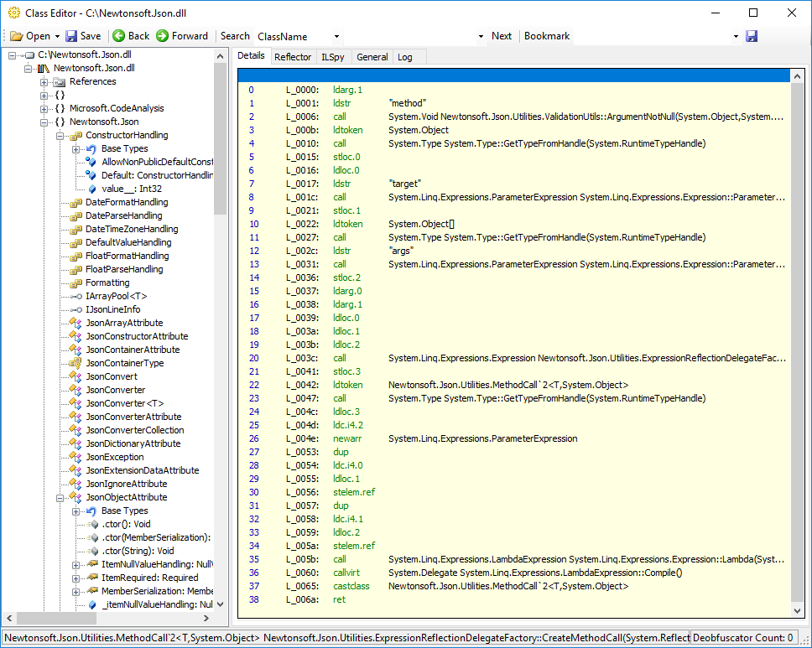Click the Save floppy disk icon

[71, 36]
